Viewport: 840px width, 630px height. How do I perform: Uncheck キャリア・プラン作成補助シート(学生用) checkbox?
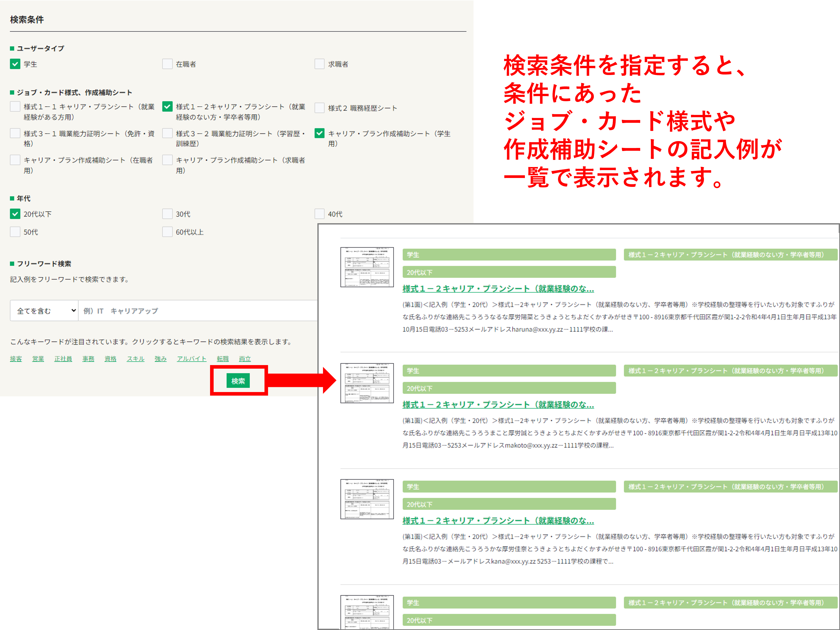319,133
